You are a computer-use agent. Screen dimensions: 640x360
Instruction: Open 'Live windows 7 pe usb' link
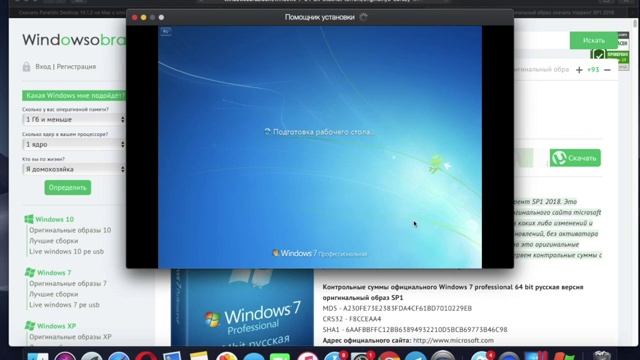click(64, 305)
